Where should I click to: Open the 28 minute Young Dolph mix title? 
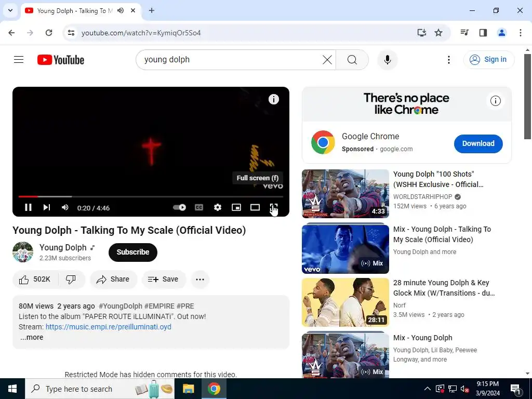pyautogui.click(x=444, y=288)
